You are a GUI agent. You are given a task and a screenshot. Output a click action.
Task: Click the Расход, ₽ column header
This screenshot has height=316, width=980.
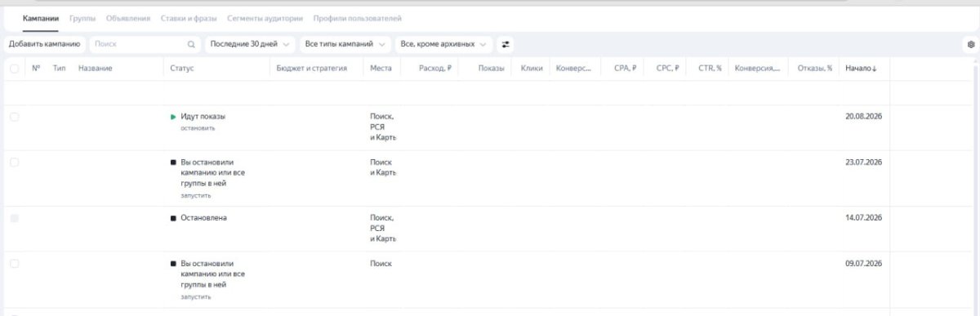point(435,69)
